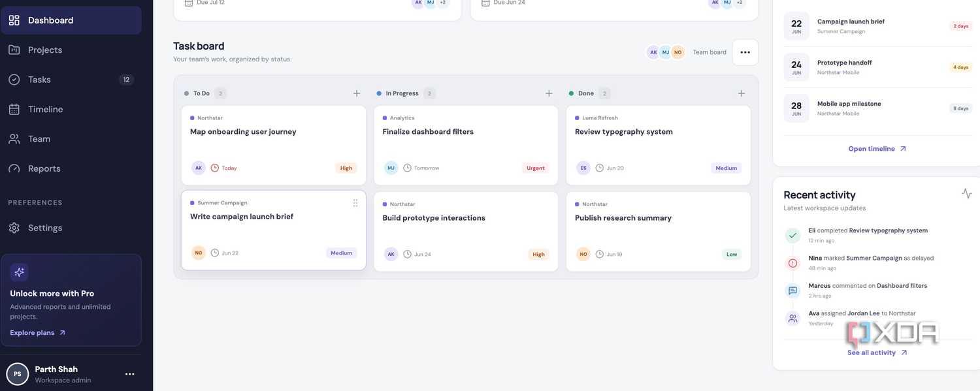This screenshot has height=391, width=980.
Task: Click the Tasks count badge 12
Action: [x=126, y=80]
